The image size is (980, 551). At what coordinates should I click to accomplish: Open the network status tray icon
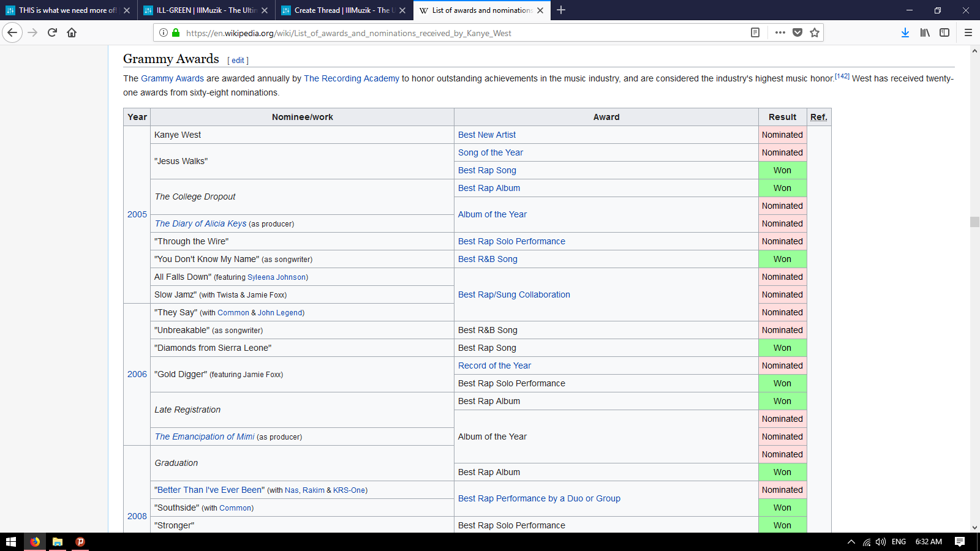point(867,542)
